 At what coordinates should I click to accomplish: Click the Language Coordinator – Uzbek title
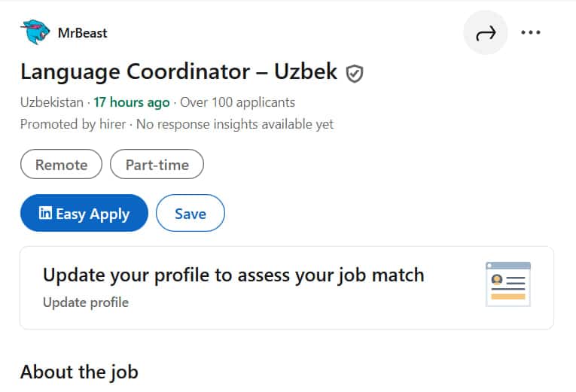(179, 72)
